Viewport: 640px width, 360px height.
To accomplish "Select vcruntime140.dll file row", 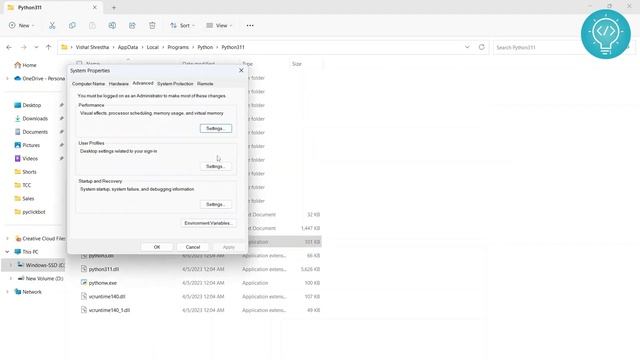I will tap(201, 296).
